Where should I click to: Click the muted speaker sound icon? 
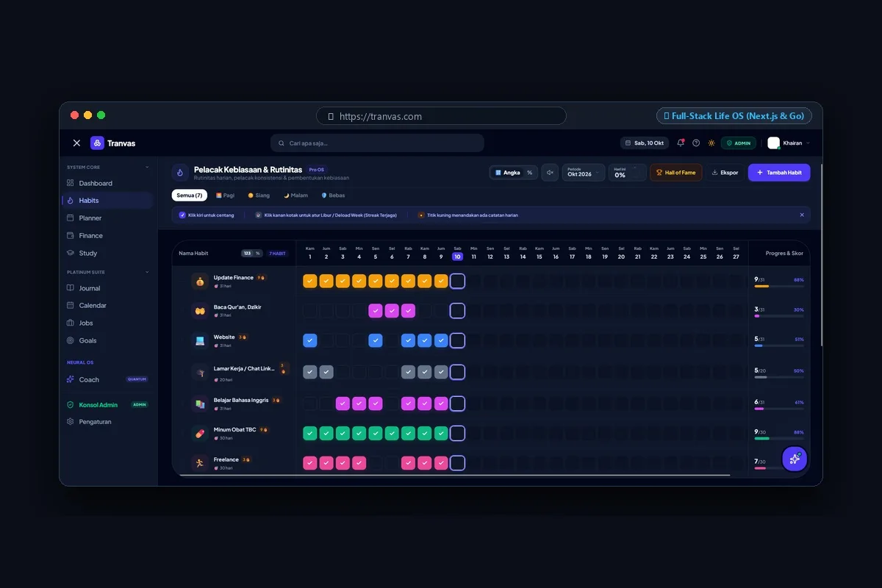(550, 173)
